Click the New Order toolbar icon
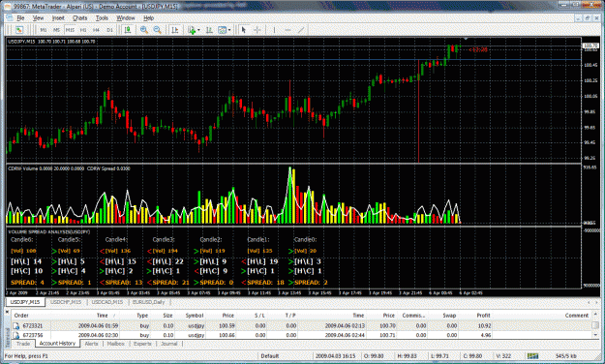Screen dimensions: 605x364 pyautogui.click(x=19, y=30)
